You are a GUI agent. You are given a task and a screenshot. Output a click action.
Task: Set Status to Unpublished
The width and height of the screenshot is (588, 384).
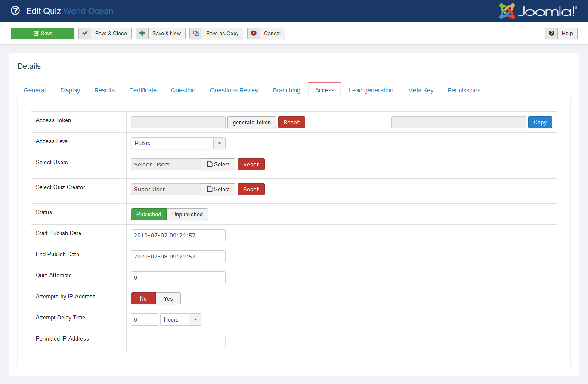click(187, 214)
